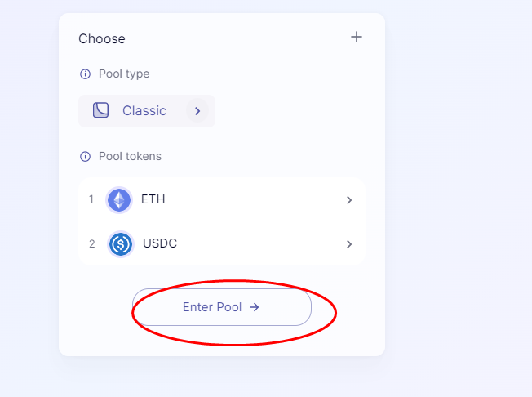Open the USDC token selector chevron
Viewport: 532px width, 397px height.
click(x=349, y=243)
